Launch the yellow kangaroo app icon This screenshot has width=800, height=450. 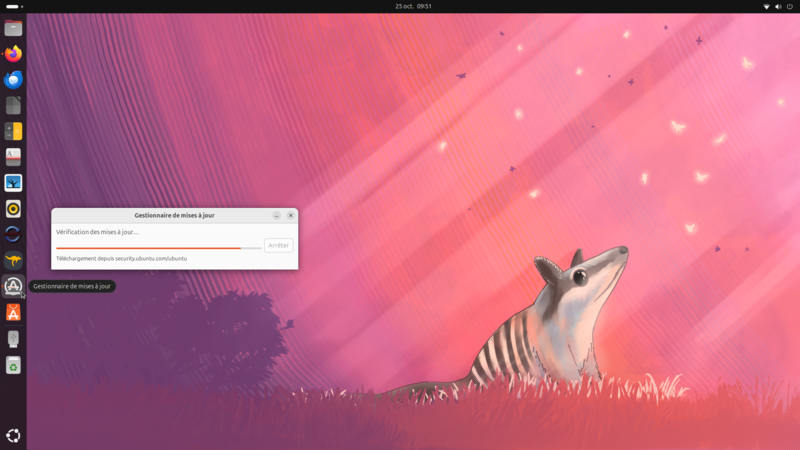(x=13, y=260)
